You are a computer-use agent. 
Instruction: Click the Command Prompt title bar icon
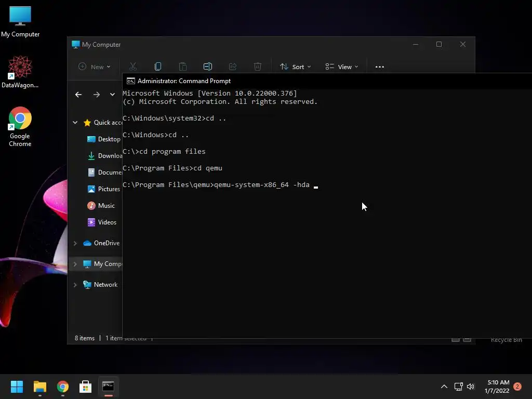pos(130,81)
